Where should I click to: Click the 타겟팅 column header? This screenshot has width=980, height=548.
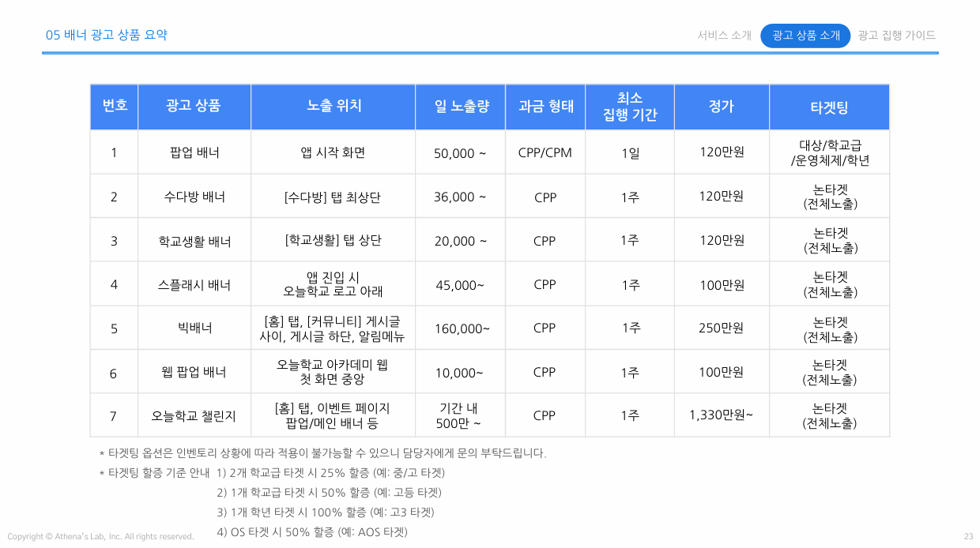830,107
